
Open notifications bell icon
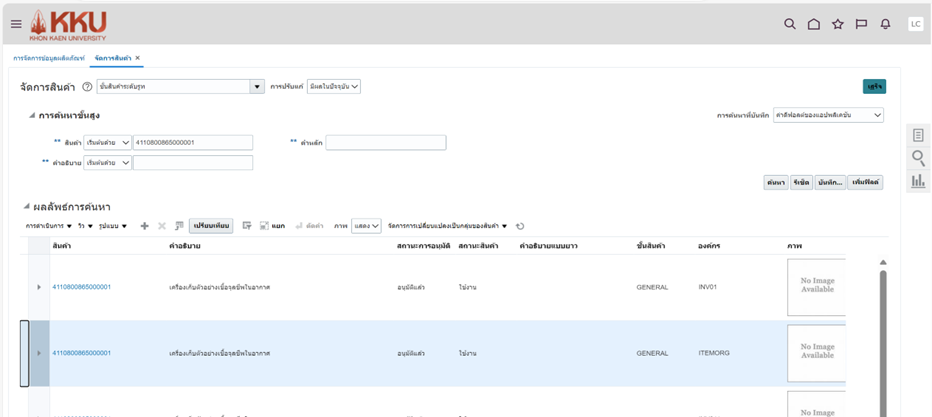(885, 24)
